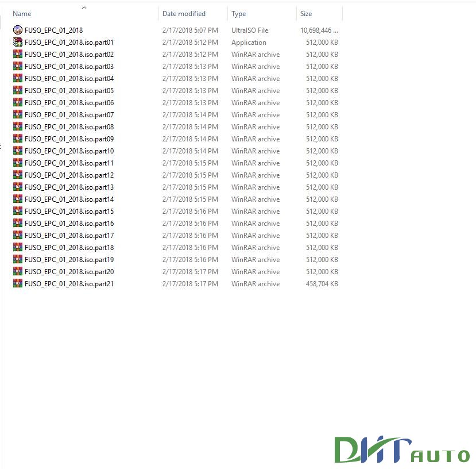Click the WinRAR icon next to part21
This screenshot has height=469, width=476.
(18, 283)
